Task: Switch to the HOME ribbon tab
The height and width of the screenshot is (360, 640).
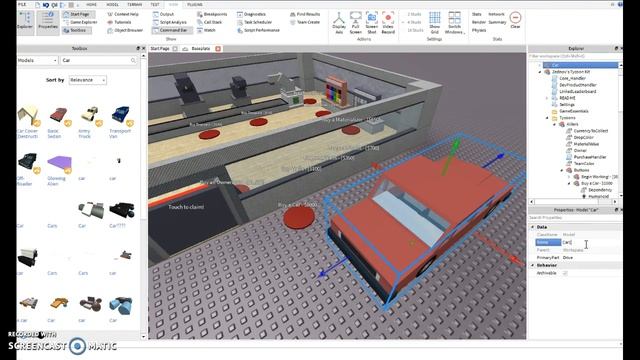Action: 91,4
